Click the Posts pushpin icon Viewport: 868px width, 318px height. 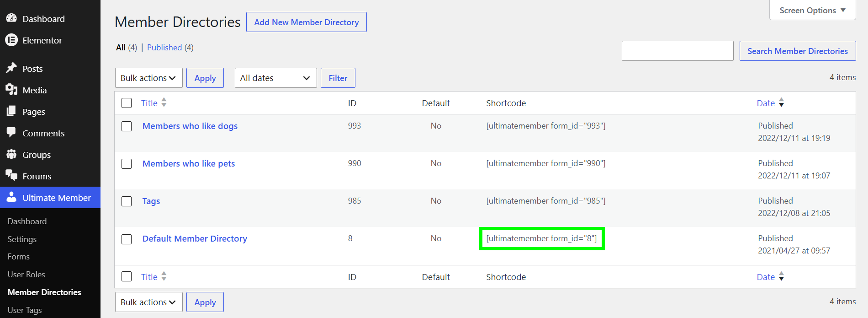11,68
